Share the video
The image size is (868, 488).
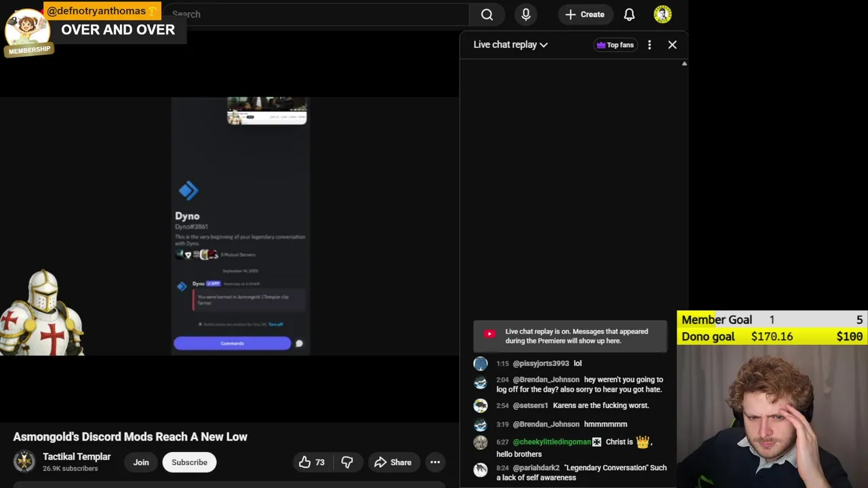click(x=393, y=462)
